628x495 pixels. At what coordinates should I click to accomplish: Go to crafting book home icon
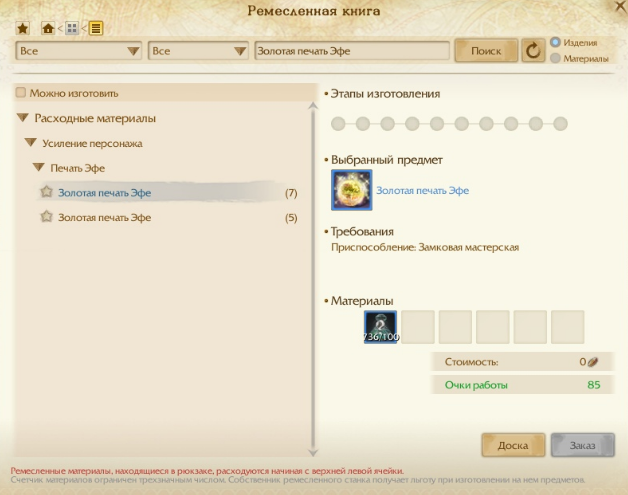[48, 28]
